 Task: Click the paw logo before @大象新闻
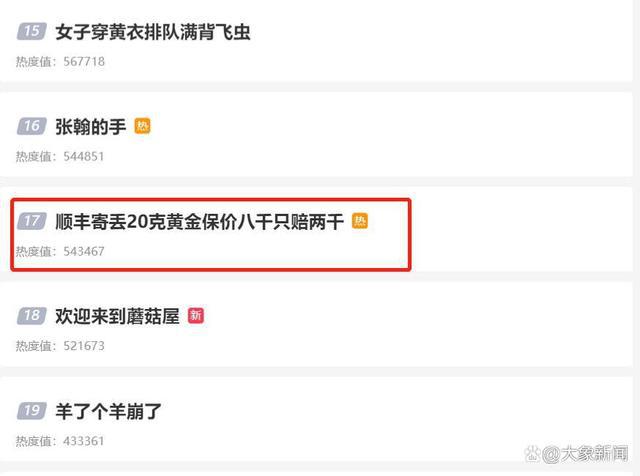tap(533, 453)
